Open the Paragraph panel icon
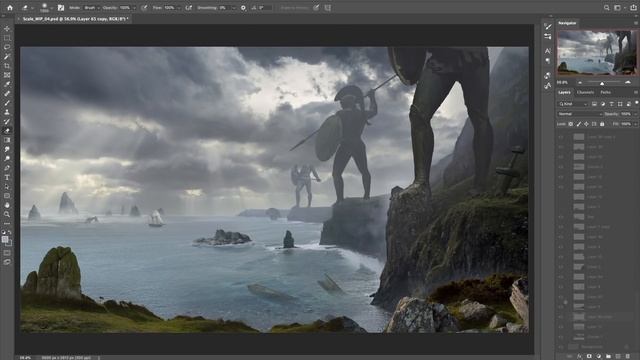The width and height of the screenshot is (640, 360). 548,61
